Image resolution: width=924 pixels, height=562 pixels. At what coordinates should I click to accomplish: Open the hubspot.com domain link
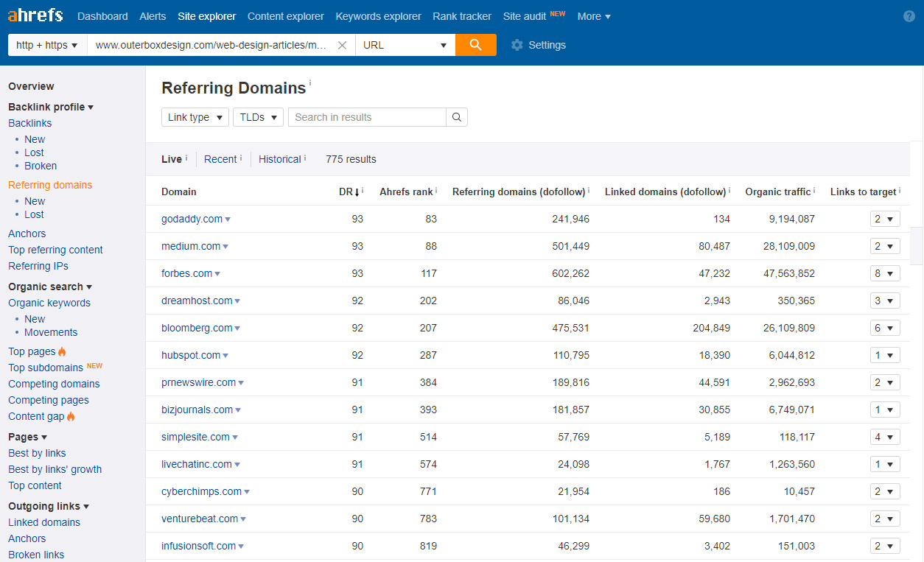(x=191, y=355)
